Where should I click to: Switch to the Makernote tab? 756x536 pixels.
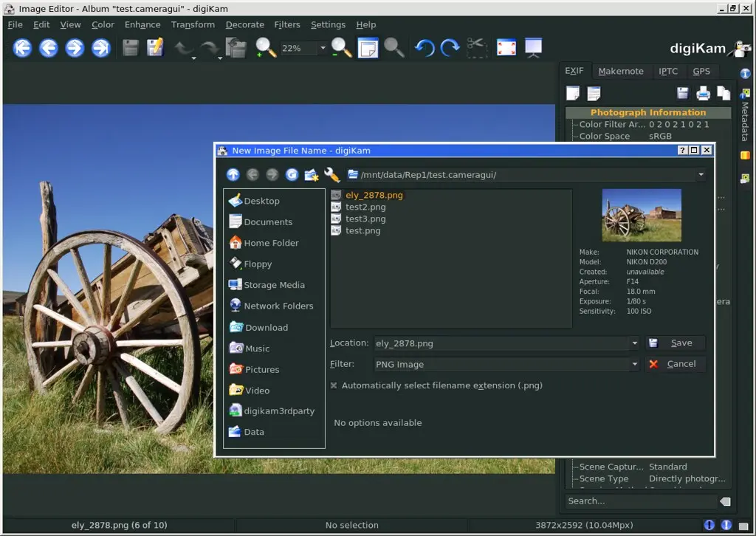[x=621, y=71]
